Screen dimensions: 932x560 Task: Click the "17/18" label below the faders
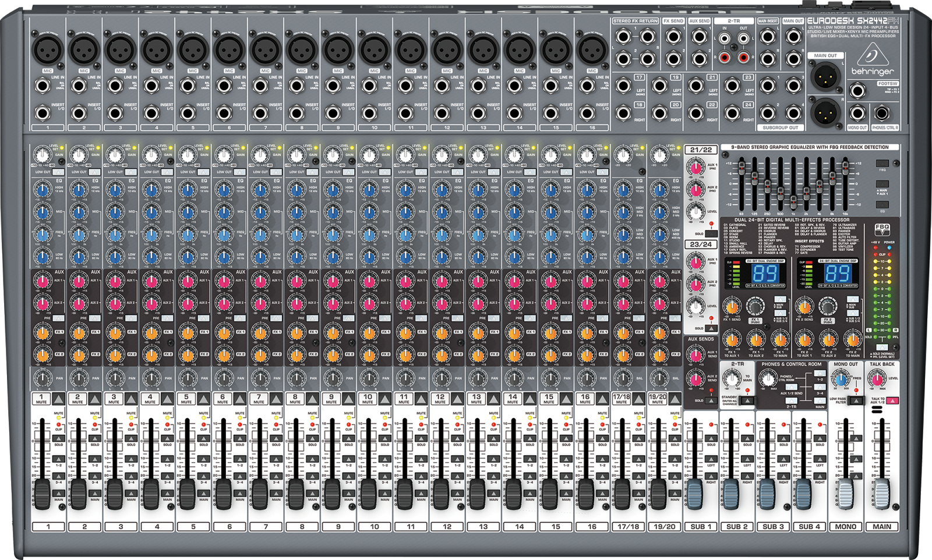[x=628, y=527]
